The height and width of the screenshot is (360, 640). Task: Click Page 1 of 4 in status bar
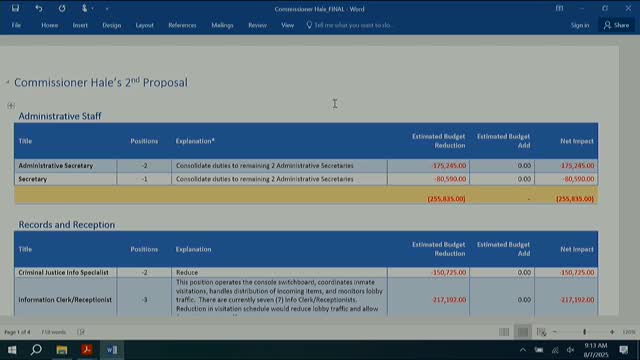point(17,332)
